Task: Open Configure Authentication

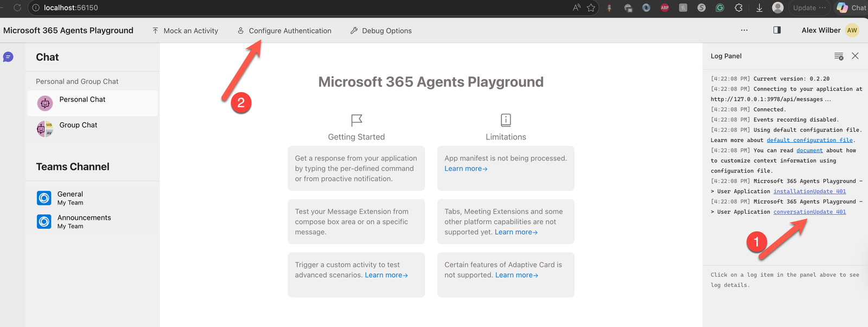Action: pyautogui.click(x=284, y=31)
